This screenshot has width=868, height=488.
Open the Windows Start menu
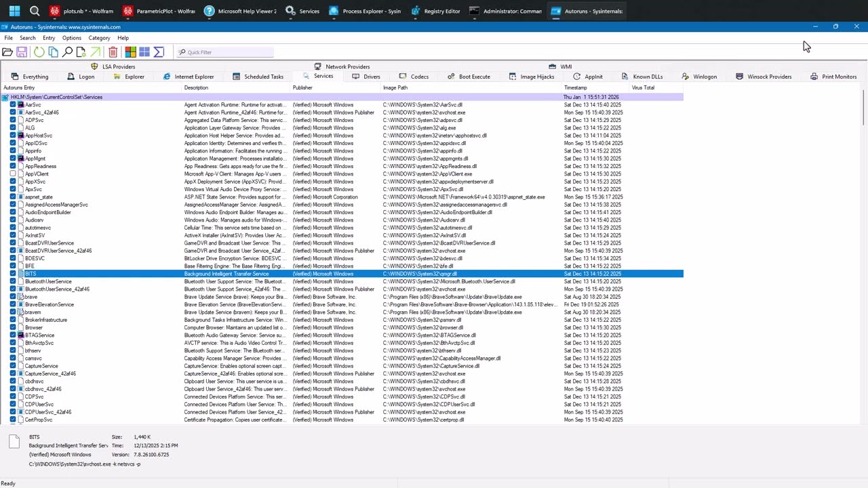pyautogui.click(x=14, y=11)
